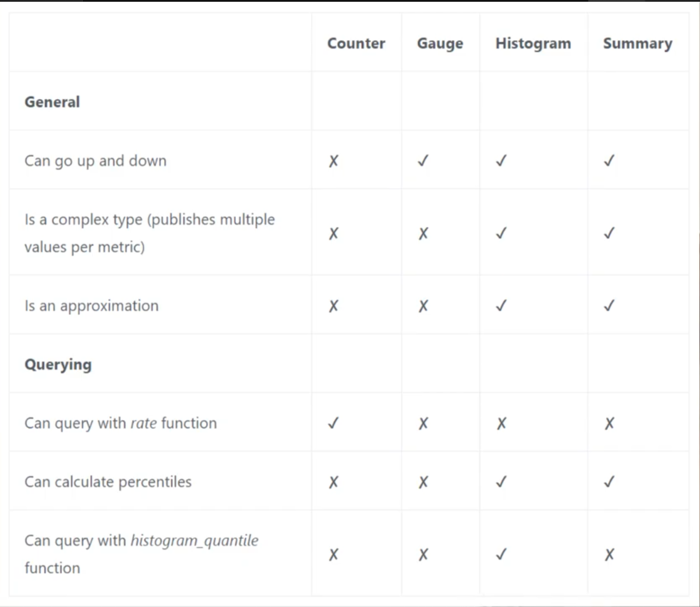This screenshot has height=607, width=700.
Task: Click Histogram checkmark in "Is an approximation" row
Action: pos(501,306)
